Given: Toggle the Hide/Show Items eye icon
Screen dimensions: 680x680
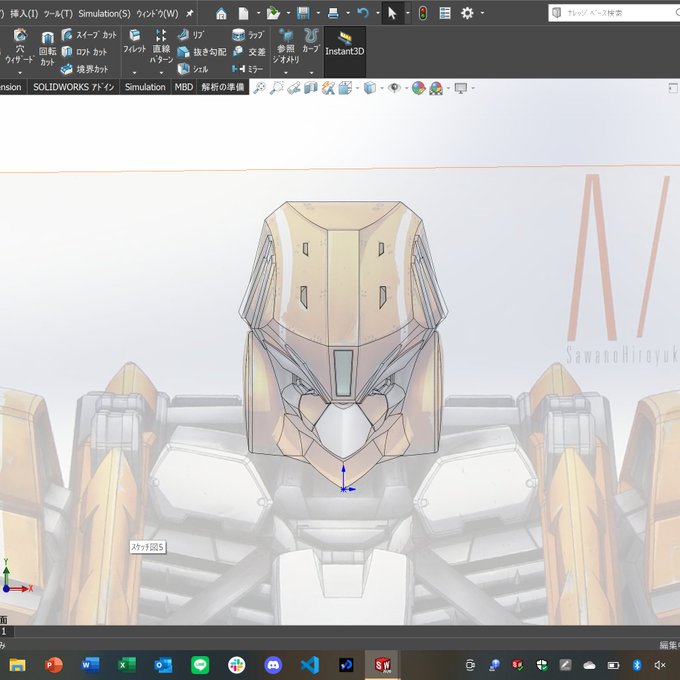Looking at the screenshot, I should 394,88.
